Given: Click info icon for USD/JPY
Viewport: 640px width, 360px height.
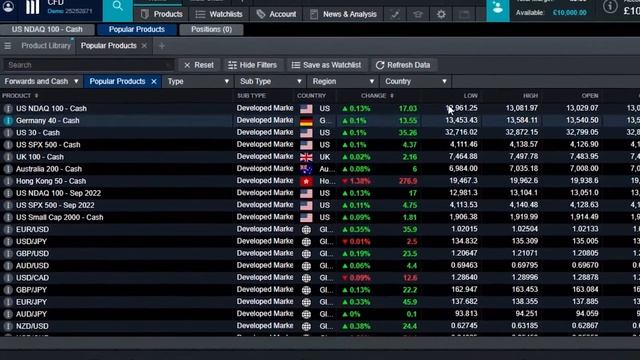Looking at the screenshot, I should pos(8,242).
